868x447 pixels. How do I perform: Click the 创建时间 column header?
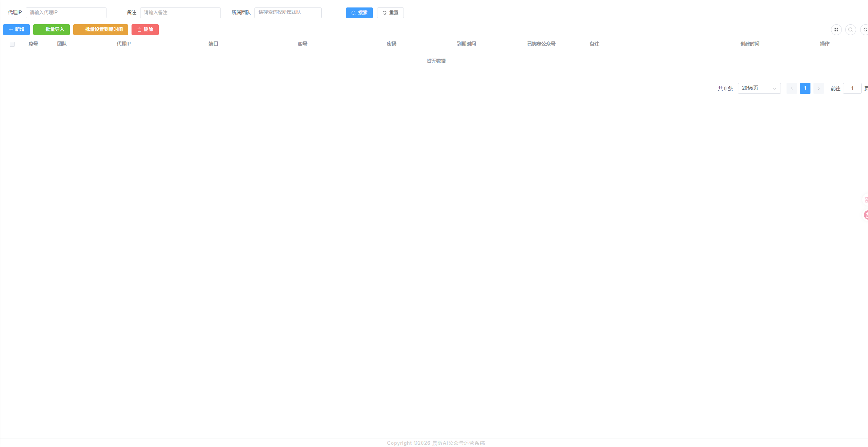tap(750, 44)
